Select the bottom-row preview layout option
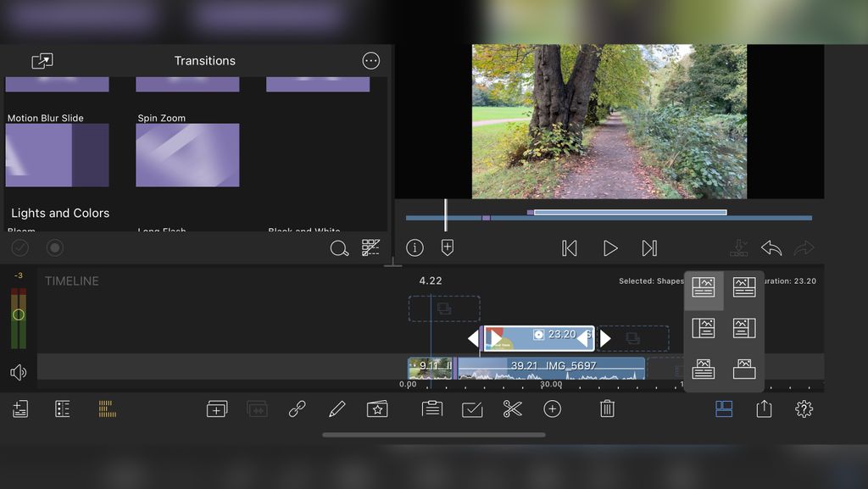 click(704, 370)
